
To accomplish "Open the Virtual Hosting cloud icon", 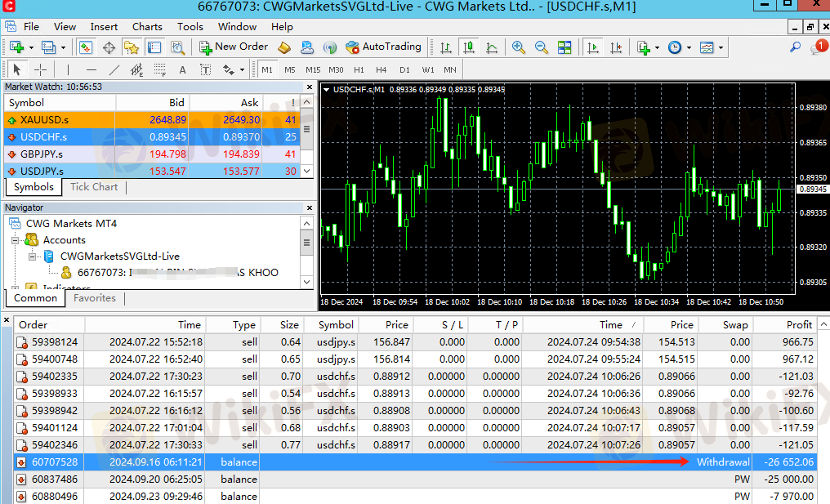I will [x=307, y=47].
